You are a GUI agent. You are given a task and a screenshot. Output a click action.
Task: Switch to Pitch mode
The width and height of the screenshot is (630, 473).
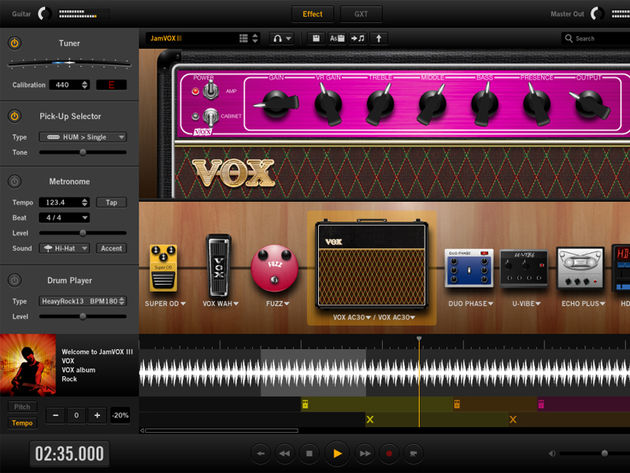click(22, 407)
